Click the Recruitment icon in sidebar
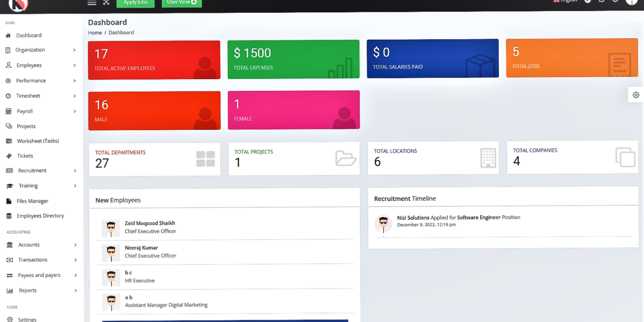Image resolution: width=644 pixels, height=322 pixels. (9, 170)
